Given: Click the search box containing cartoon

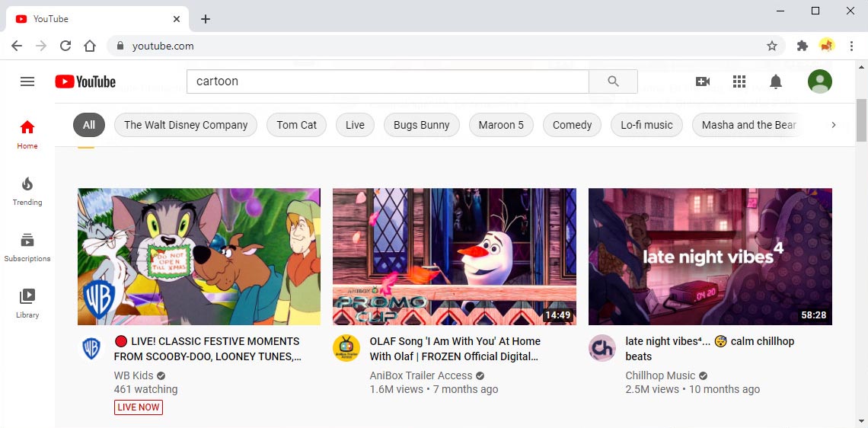Looking at the screenshot, I should (x=388, y=81).
